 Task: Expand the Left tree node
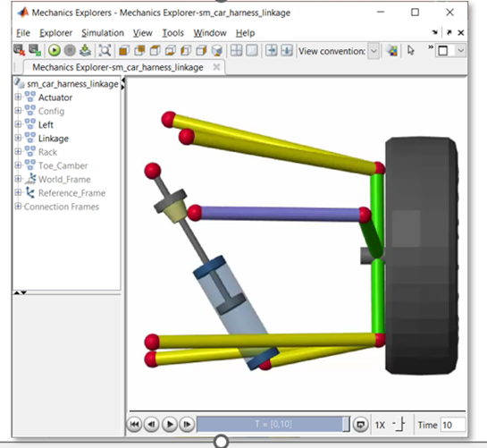(18, 124)
